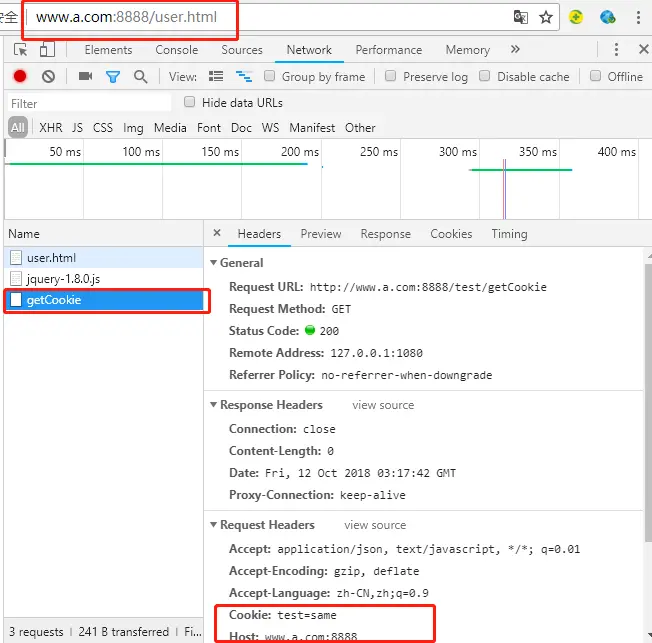
Task: Open the Preview detail tab
Action: tap(321, 234)
